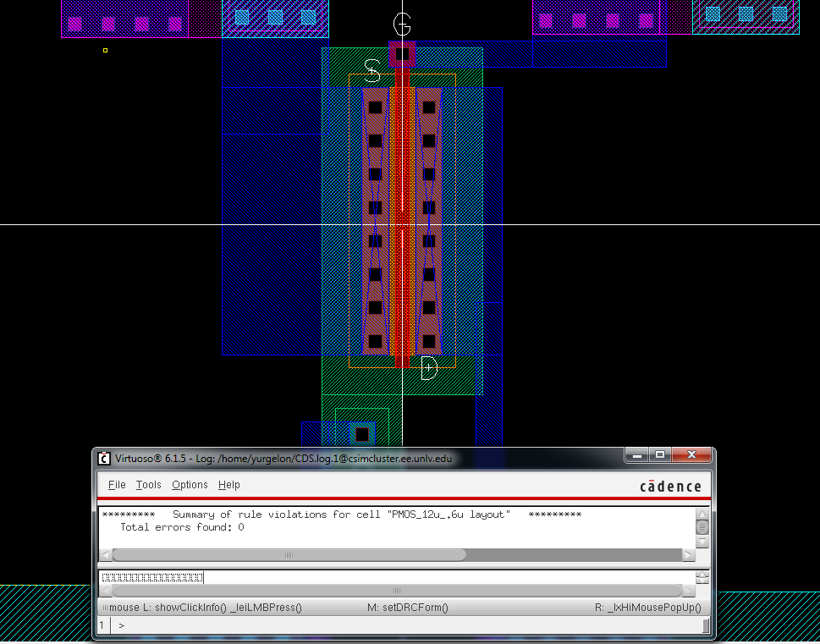Click the small yellow marker square in the layout
This screenshot has width=820, height=644.
(105, 50)
